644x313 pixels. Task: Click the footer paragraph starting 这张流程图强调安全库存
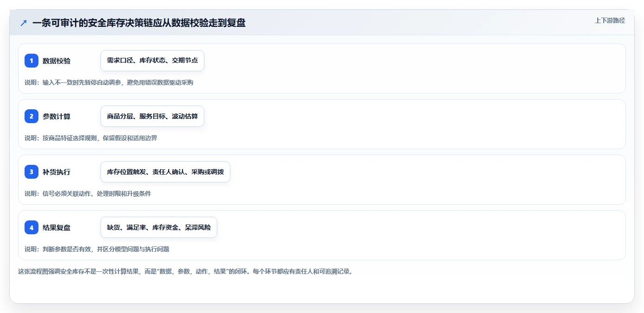tap(185, 271)
